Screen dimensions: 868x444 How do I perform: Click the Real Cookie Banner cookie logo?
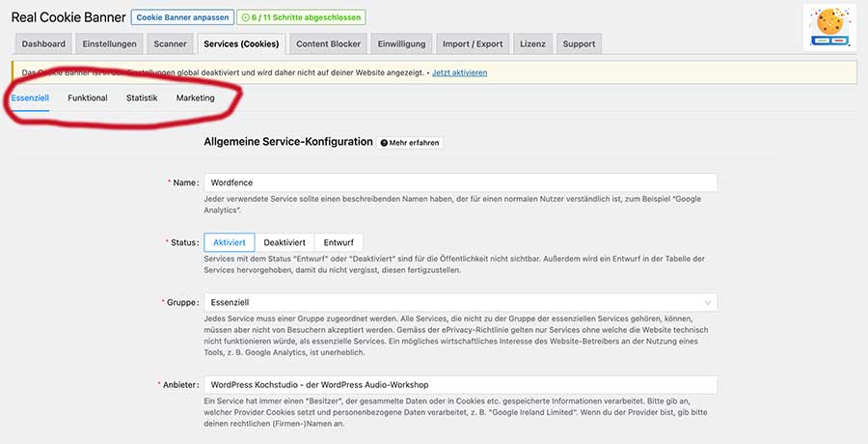click(829, 27)
